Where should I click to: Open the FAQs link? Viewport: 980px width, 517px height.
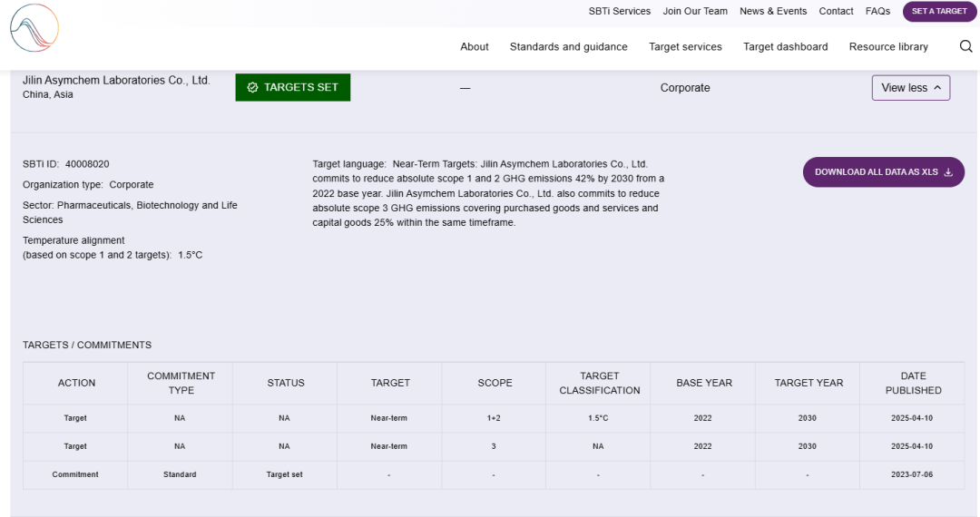tap(877, 12)
